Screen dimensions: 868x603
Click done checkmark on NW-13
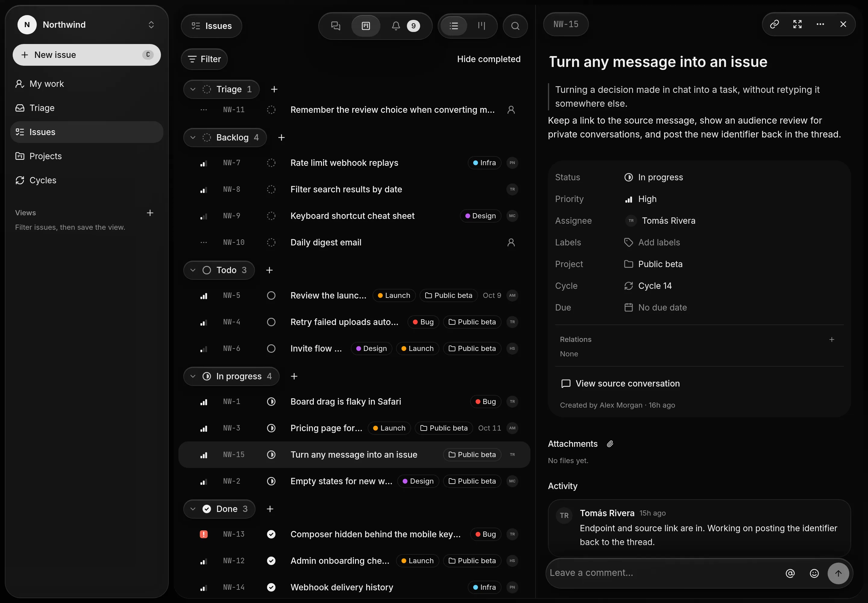pyautogui.click(x=271, y=534)
